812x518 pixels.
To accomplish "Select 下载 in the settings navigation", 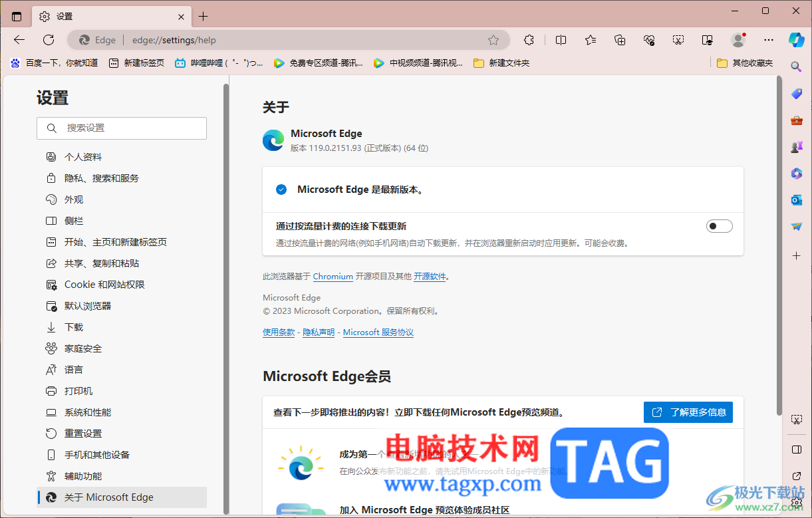I will (73, 326).
